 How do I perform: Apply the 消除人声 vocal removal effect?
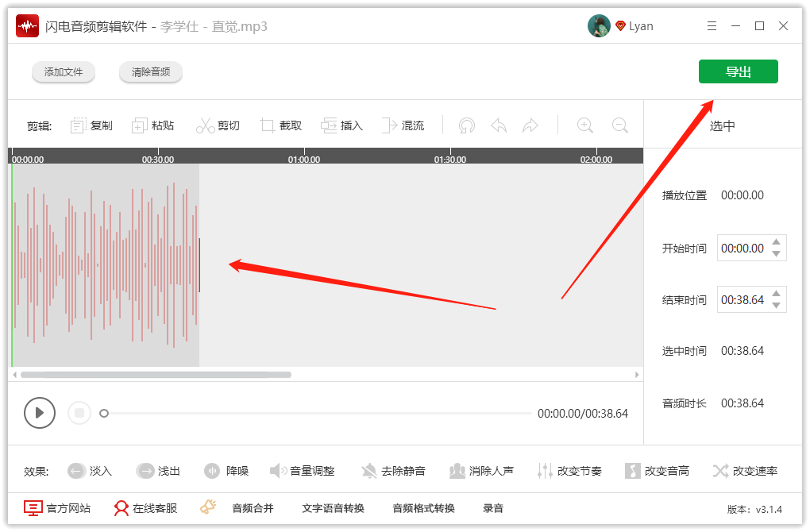tap(481, 471)
